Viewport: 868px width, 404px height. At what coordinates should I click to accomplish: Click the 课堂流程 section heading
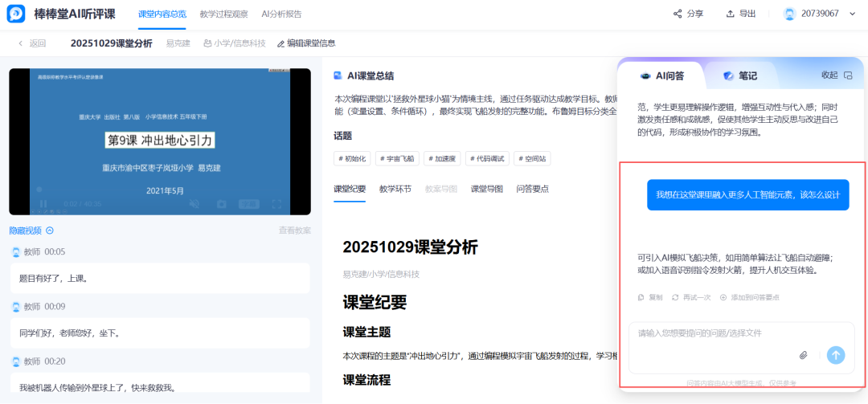[366, 380]
